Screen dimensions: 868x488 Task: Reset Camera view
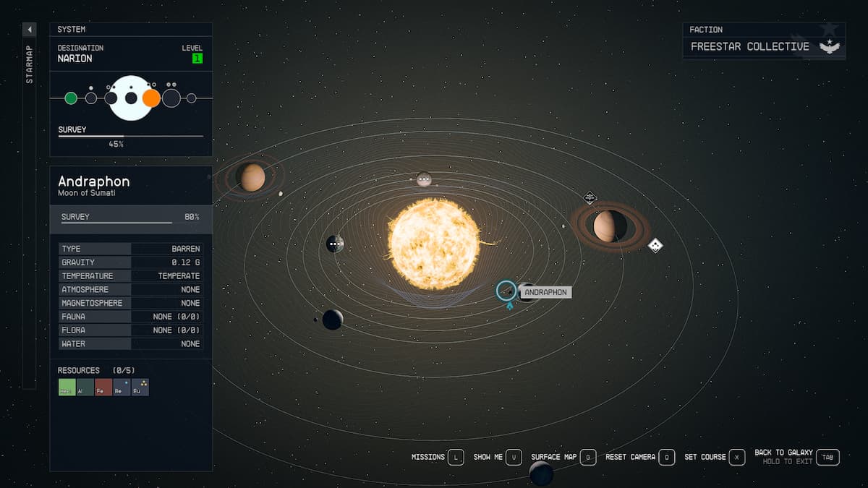coord(666,457)
